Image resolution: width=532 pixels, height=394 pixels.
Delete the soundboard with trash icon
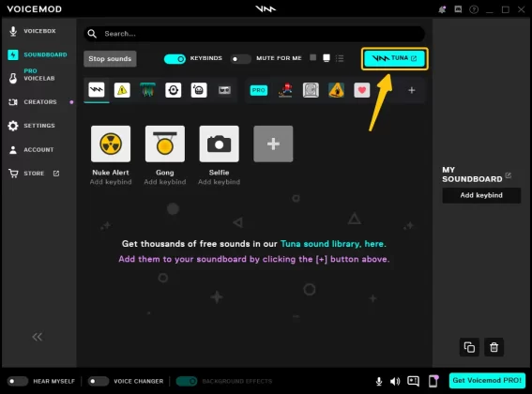(494, 347)
